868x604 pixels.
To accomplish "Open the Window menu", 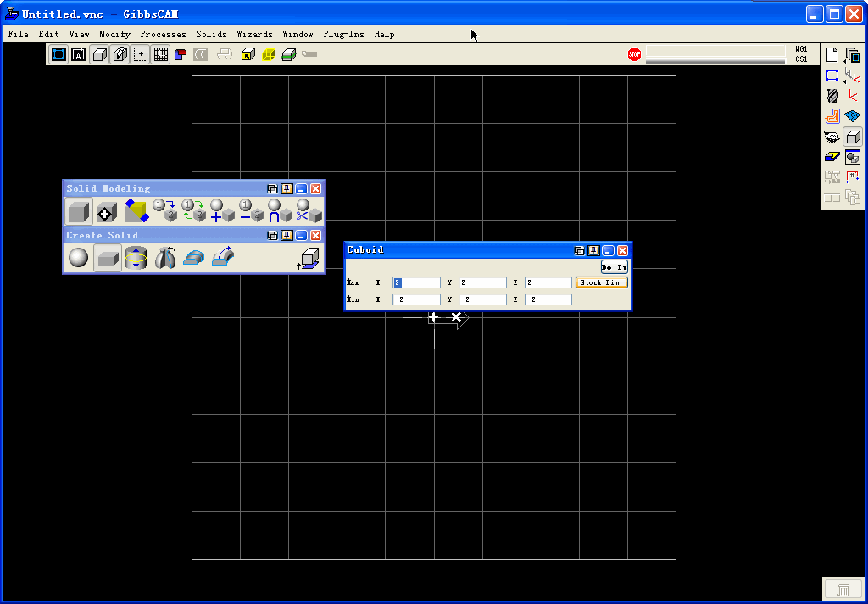I will 298,34.
